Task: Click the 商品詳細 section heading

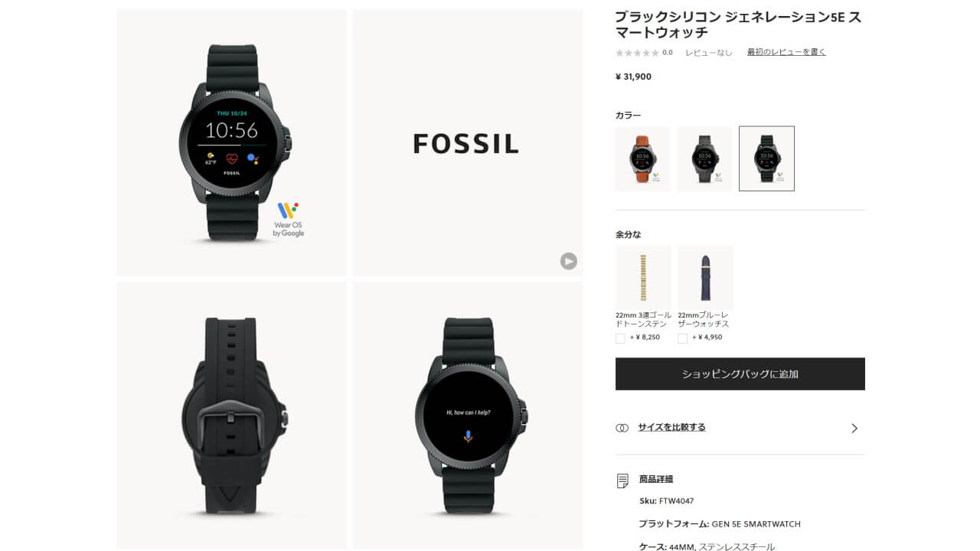Action: 656,479
